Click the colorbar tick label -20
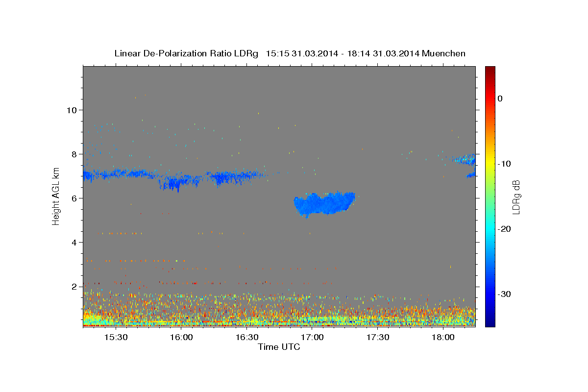Image resolution: width=588 pixels, height=392 pixels. tap(505, 229)
